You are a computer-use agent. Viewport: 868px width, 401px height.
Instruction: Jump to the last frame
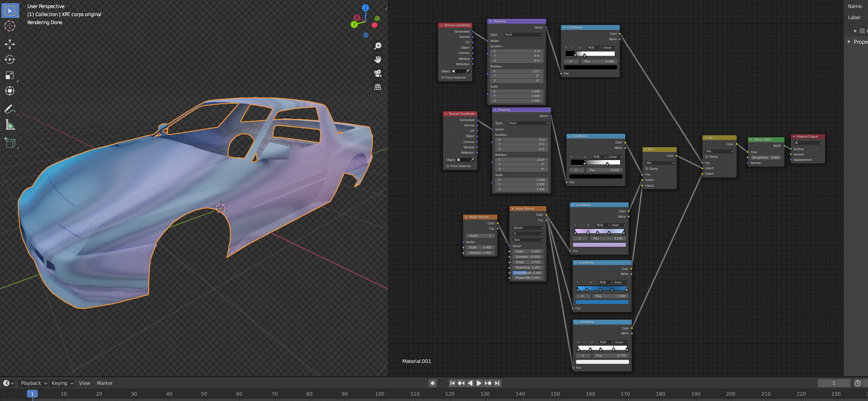pos(497,383)
